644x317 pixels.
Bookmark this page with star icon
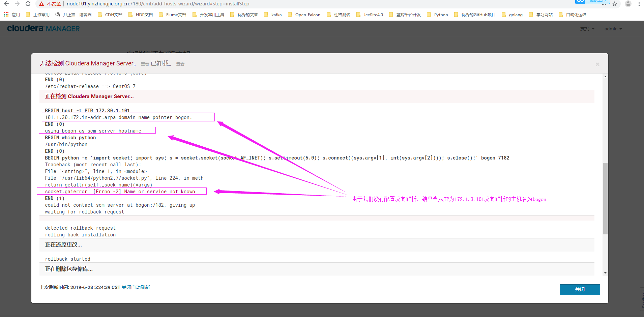tap(615, 4)
